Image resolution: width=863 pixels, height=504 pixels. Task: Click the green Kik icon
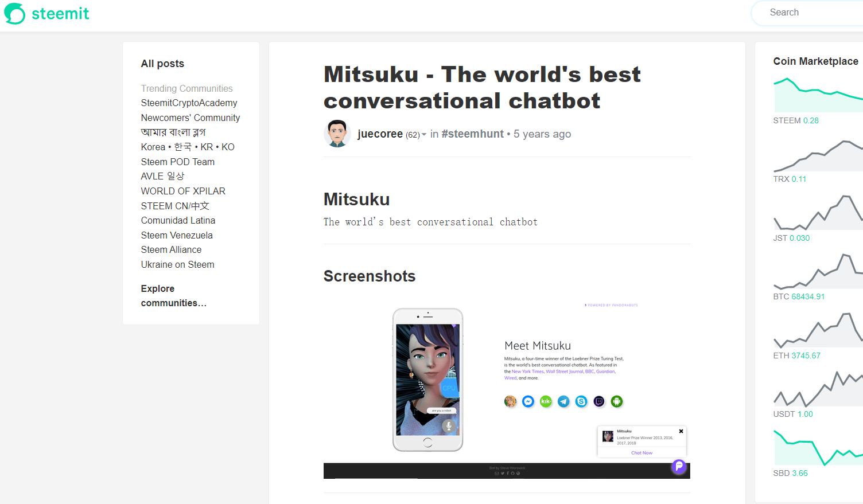(x=546, y=401)
